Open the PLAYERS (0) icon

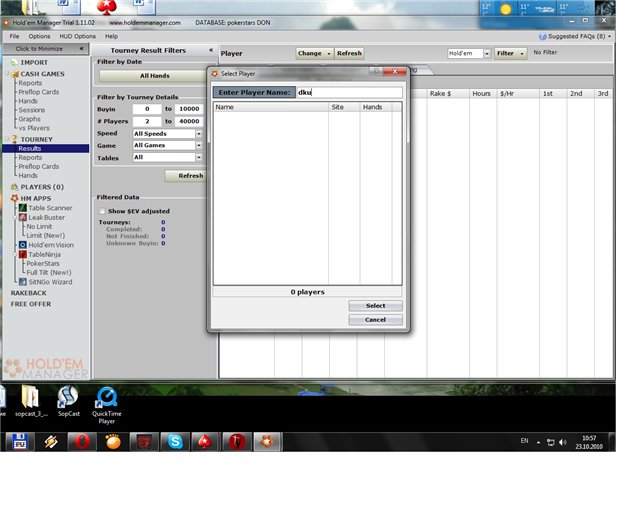(14, 187)
